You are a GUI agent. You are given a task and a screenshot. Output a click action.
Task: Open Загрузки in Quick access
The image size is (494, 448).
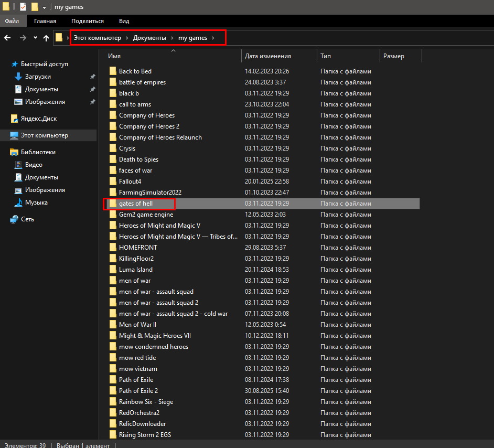tap(38, 77)
